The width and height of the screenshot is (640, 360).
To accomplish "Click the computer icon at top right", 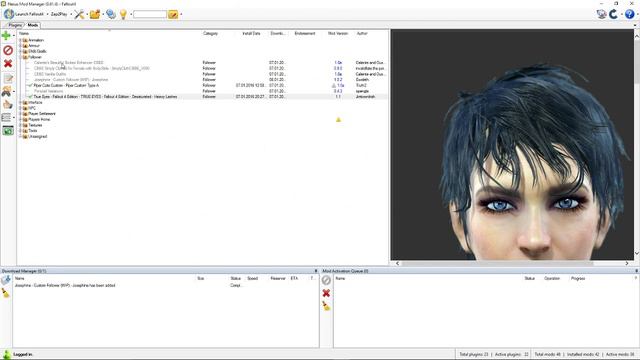I will coord(601,14).
